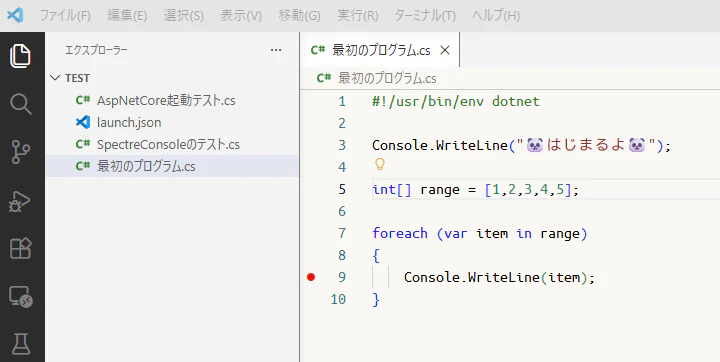Click the shebang line #!/usr/bin/env dotnet
Image resolution: width=720 pixels, height=362 pixels.
(456, 102)
